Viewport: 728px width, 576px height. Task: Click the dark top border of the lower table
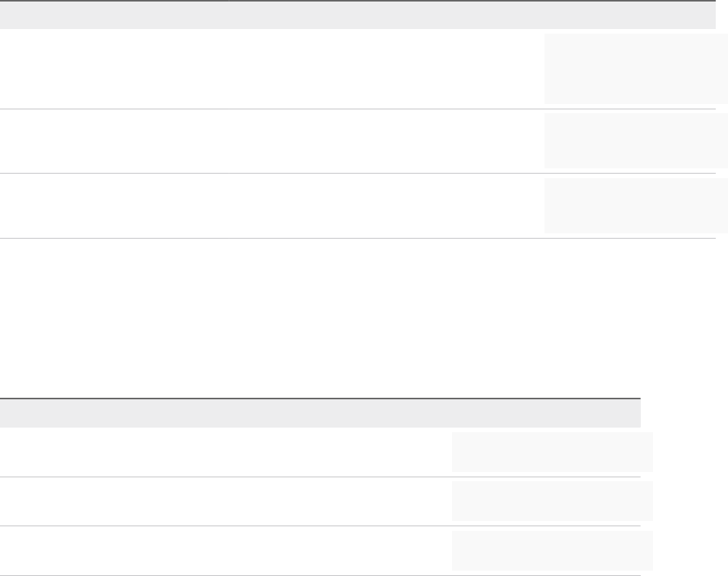[x=320, y=398]
